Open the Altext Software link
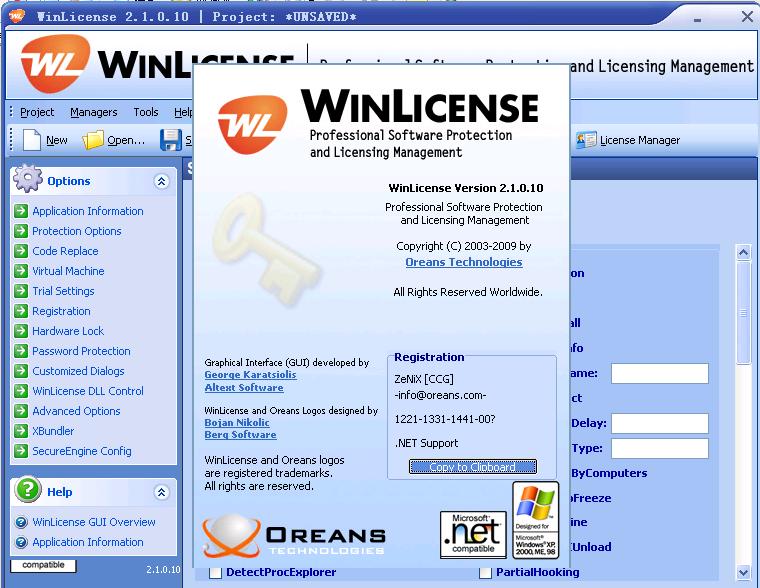 (244, 387)
